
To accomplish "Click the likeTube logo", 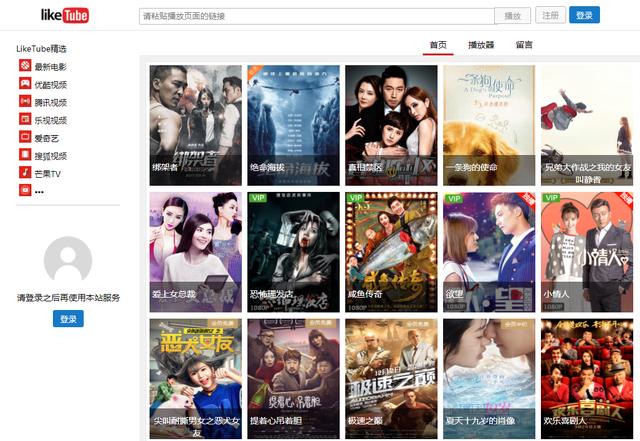I will [x=65, y=16].
